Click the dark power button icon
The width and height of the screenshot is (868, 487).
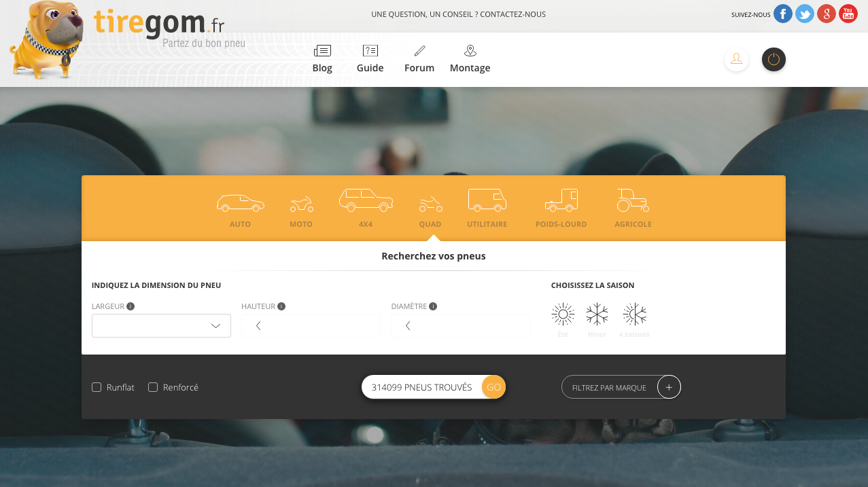774,59
